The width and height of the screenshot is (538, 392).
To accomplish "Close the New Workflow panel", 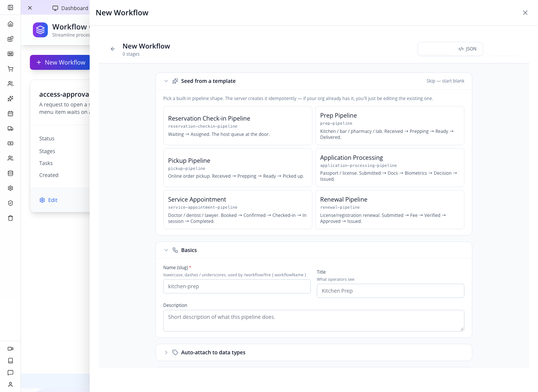I will tap(525, 13).
